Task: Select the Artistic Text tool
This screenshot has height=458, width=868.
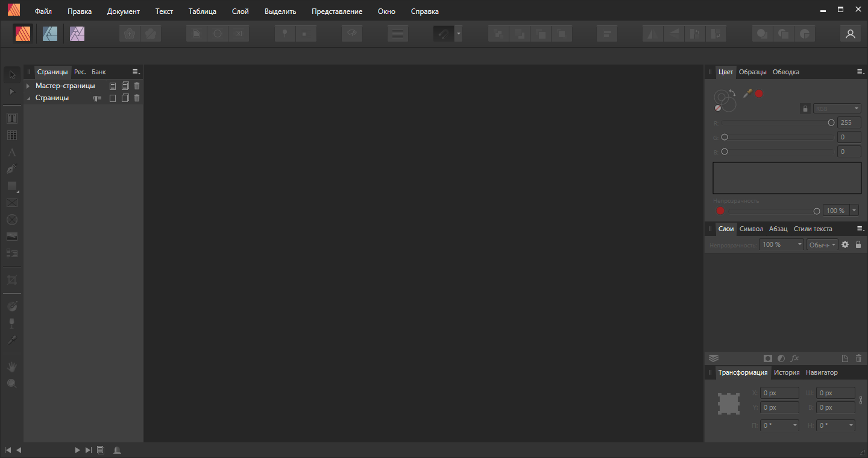Action: 12,152
